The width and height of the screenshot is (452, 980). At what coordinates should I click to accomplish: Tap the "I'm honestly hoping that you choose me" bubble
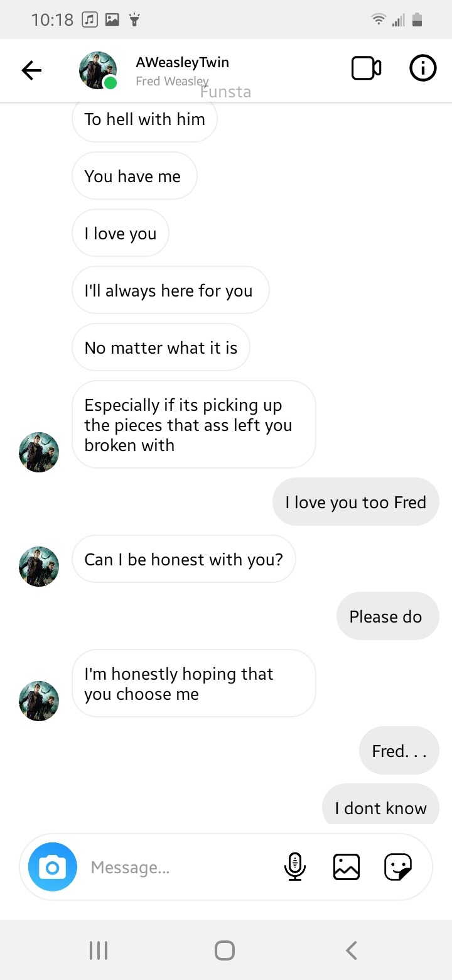point(193,683)
